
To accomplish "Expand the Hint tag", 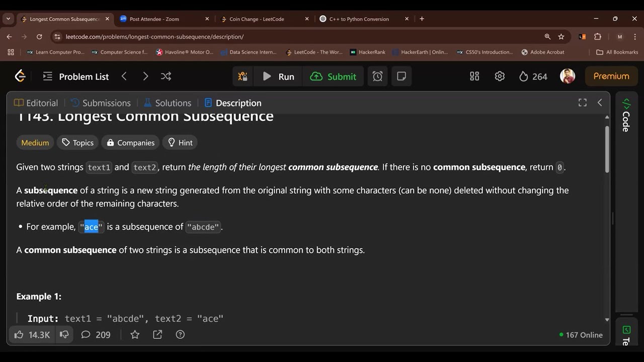I will 180,143.
